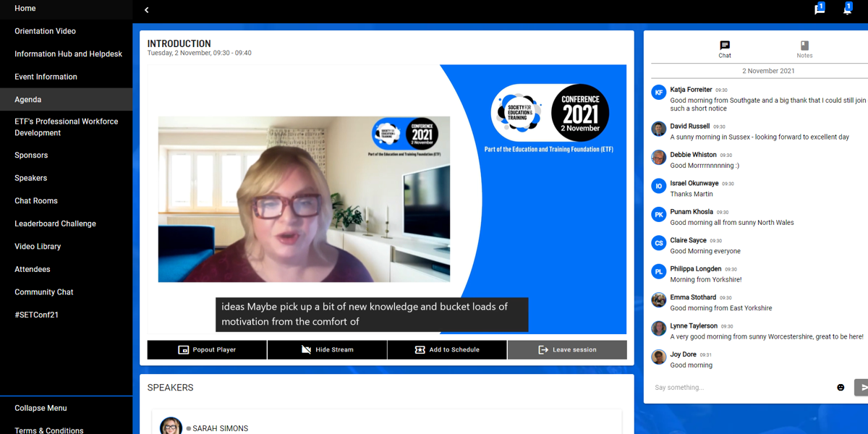Click Katja Forreiter's KF avatar
This screenshot has height=434, width=868.
[x=658, y=93]
